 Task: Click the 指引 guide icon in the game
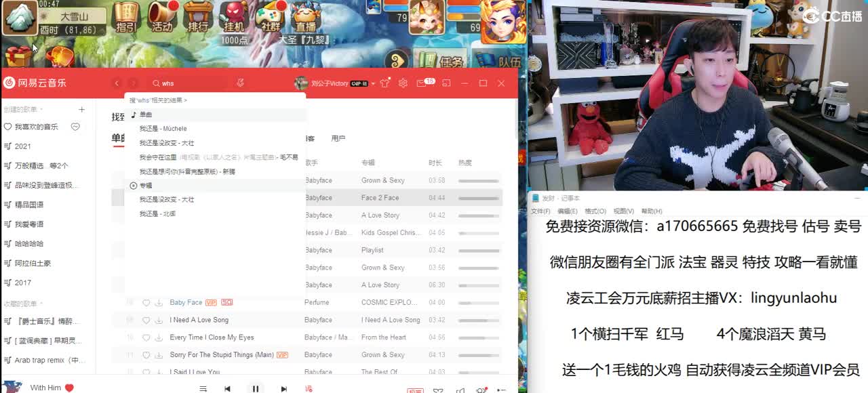(x=126, y=17)
